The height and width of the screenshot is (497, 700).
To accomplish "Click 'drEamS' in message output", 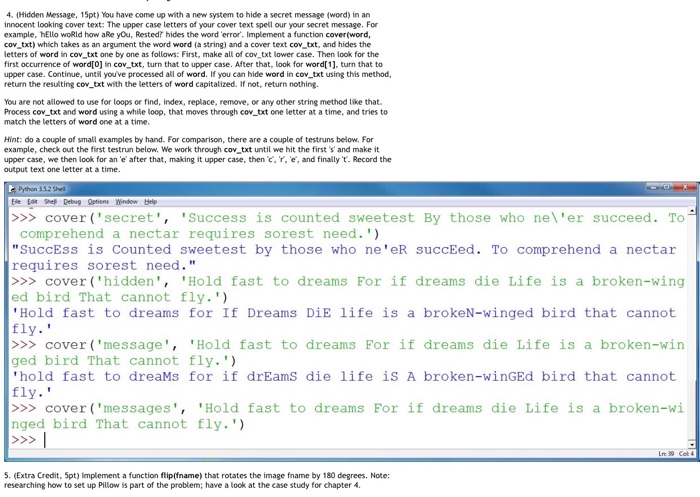I will point(272,376).
